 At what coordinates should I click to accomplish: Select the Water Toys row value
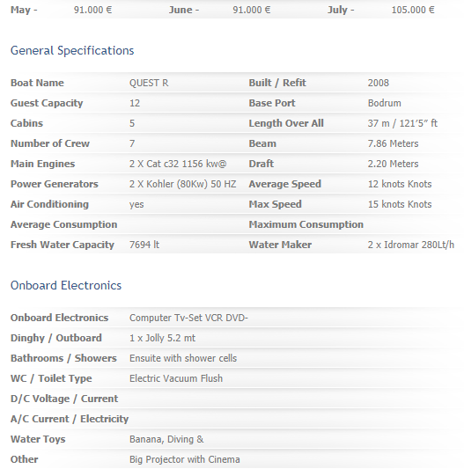pos(166,439)
